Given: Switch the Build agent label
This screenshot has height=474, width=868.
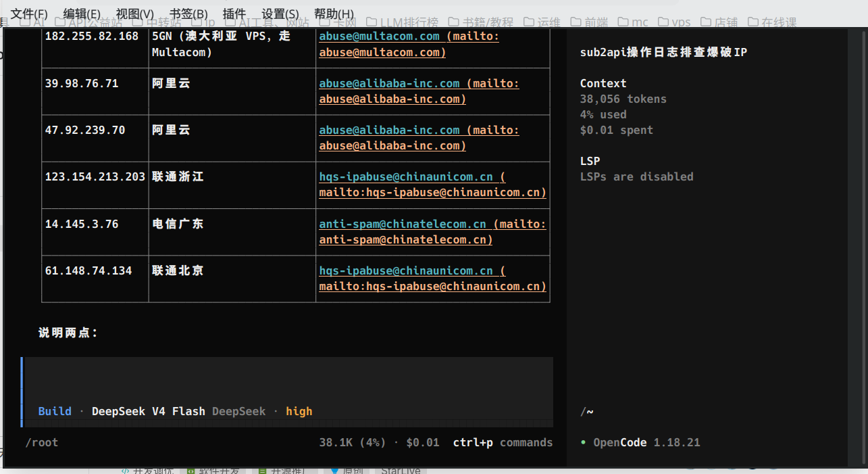Looking at the screenshot, I should pos(55,411).
